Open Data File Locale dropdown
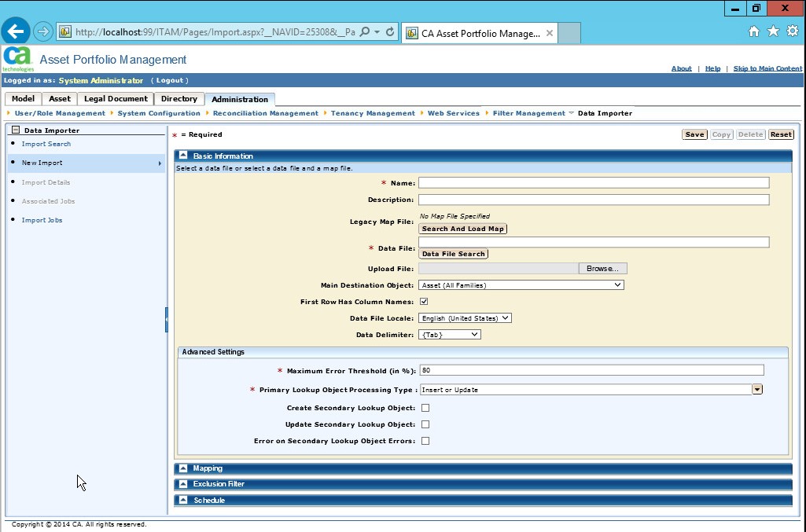Screen dimensions: 806x532 tap(465, 318)
